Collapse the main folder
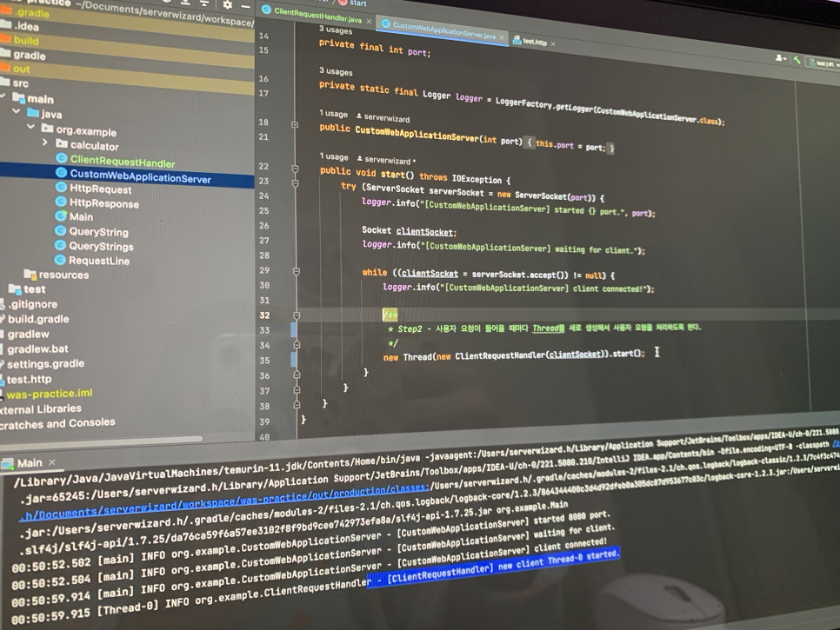Viewport: 840px width, 630px height. point(3,96)
